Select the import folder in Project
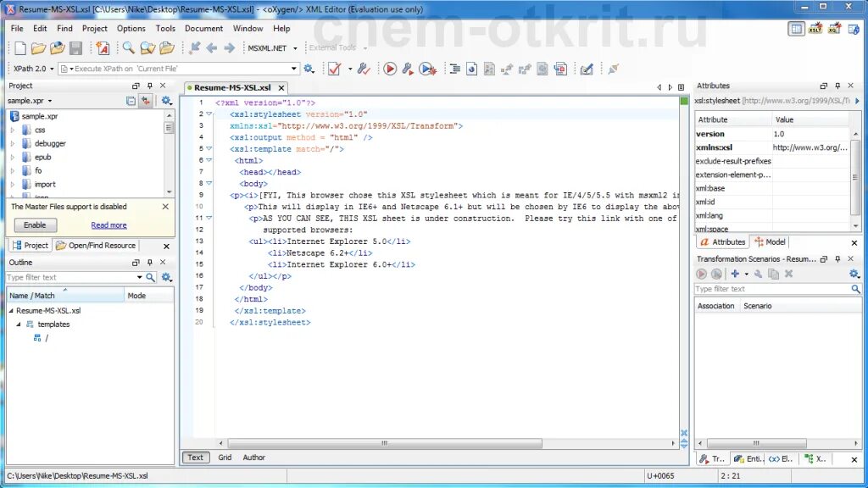868x488 pixels. click(x=45, y=184)
